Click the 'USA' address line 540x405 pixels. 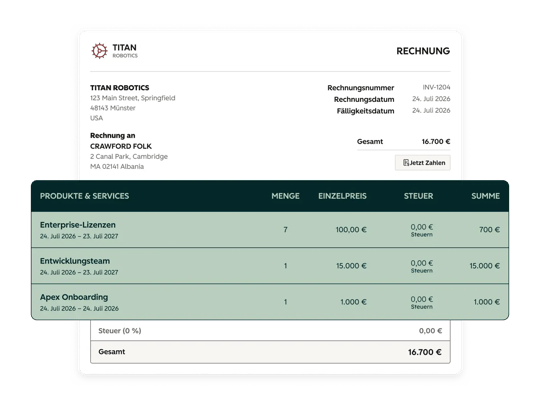pyautogui.click(x=96, y=118)
